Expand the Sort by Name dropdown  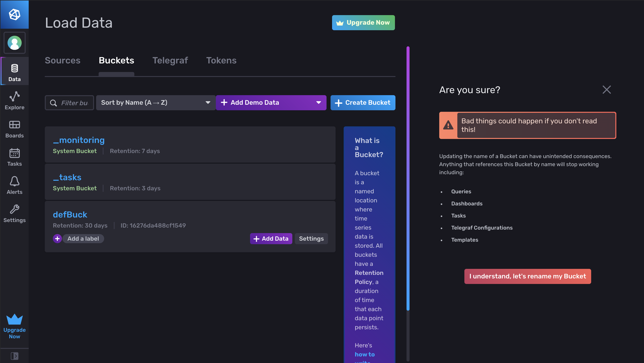tap(155, 103)
